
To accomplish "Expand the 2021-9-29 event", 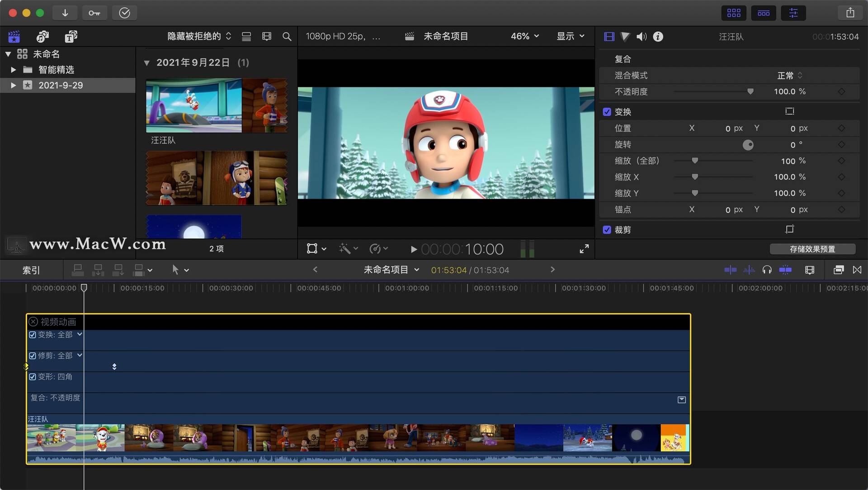I will click(14, 85).
